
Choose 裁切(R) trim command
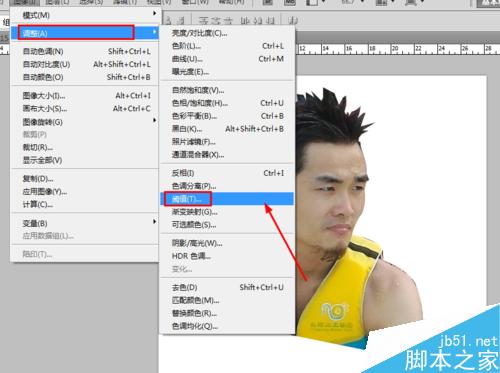click(x=85, y=147)
